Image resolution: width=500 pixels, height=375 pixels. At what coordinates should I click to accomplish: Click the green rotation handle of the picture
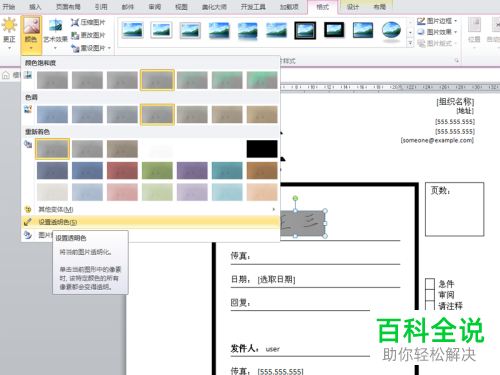tap(295, 198)
